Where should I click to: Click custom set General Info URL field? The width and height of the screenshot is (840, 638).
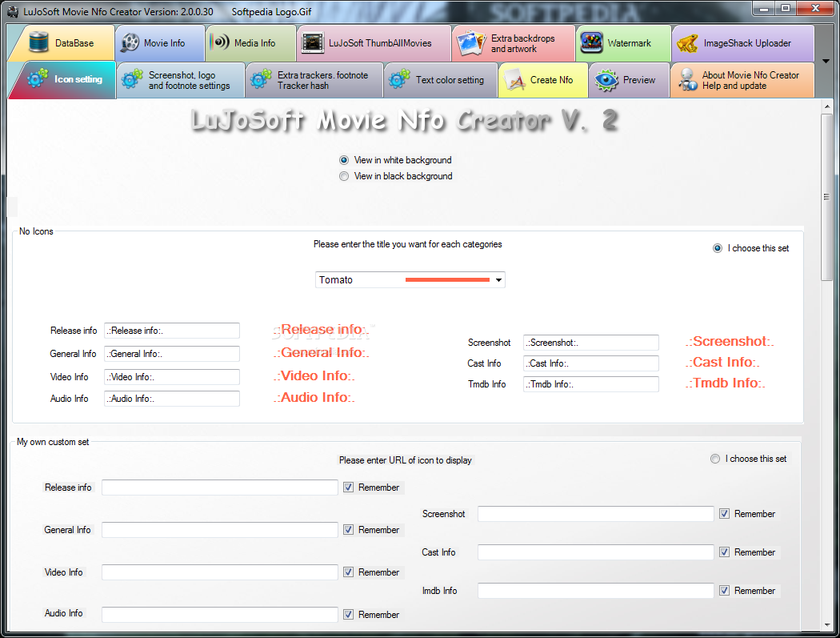tap(220, 530)
